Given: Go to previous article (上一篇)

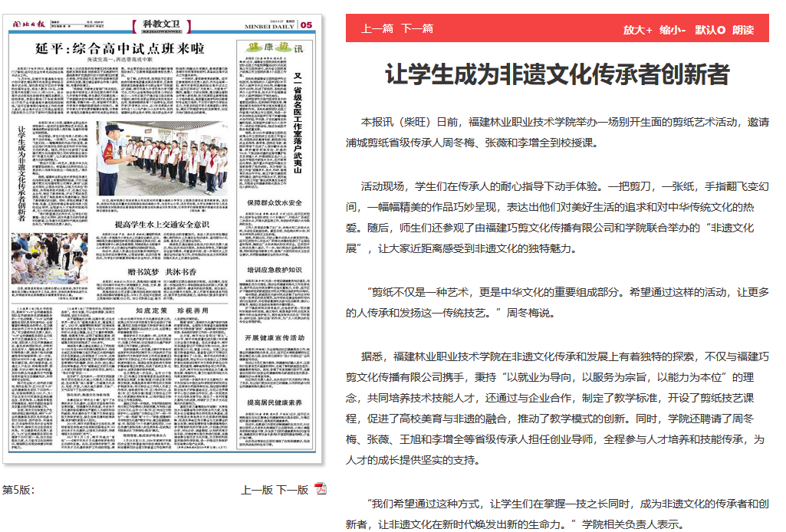Looking at the screenshot, I should [x=377, y=28].
